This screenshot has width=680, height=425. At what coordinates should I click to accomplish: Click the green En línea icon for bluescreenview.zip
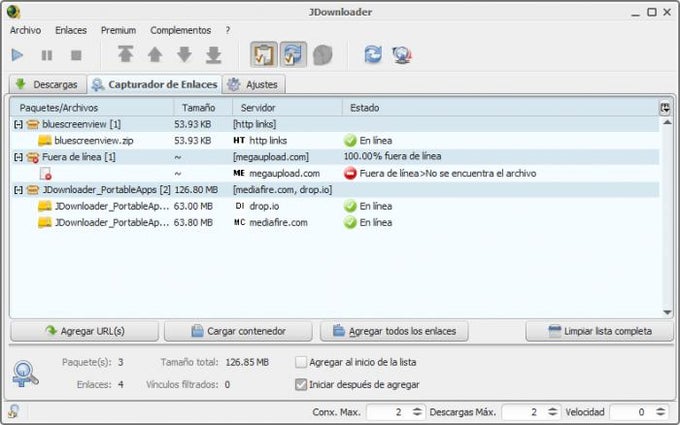tap(350, 141)
